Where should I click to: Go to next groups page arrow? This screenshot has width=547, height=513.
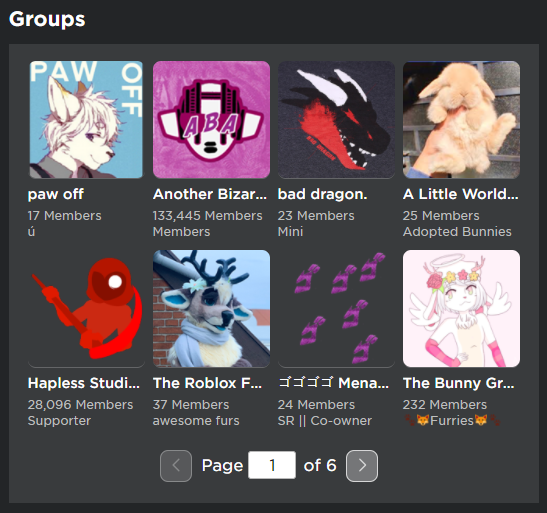pos(362,466)
